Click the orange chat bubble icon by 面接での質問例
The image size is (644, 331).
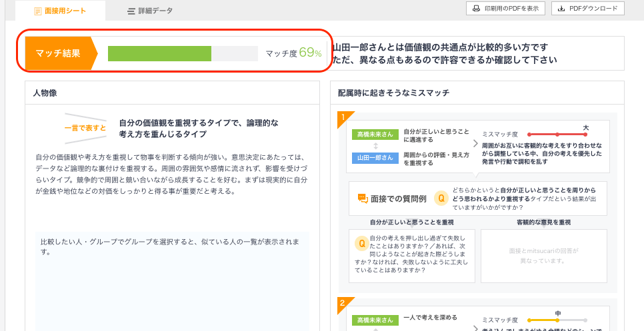(363, 198)
